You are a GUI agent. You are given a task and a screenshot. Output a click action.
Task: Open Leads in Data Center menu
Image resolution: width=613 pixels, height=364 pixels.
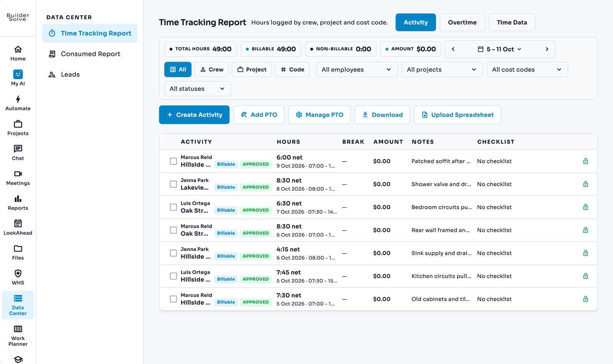click(x=90, y=74)
